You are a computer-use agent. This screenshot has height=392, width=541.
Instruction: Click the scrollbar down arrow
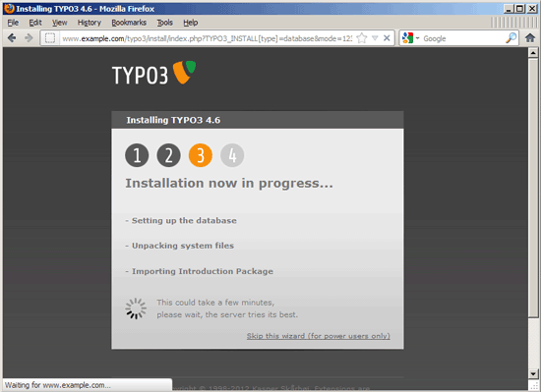point(533,373)
